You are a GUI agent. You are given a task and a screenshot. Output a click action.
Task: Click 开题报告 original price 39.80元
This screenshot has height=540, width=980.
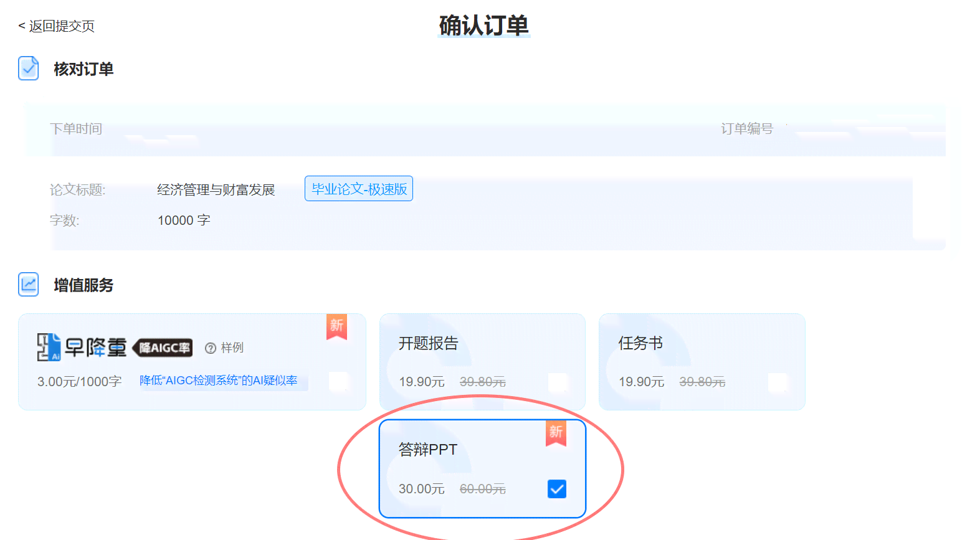[x=483, y=382]
